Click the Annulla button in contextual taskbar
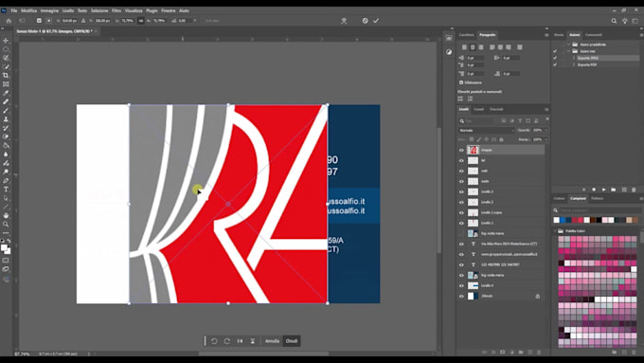 (272, 341)
